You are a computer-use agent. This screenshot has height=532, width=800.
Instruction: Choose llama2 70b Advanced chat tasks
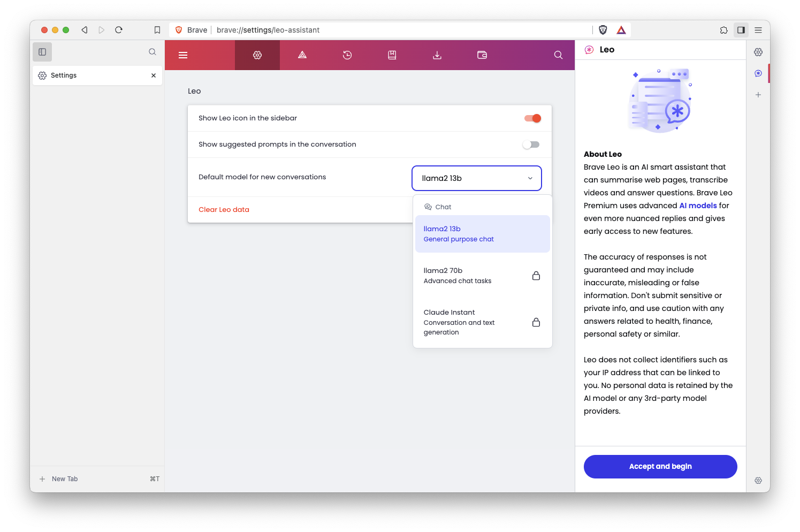tap(483, 276)
